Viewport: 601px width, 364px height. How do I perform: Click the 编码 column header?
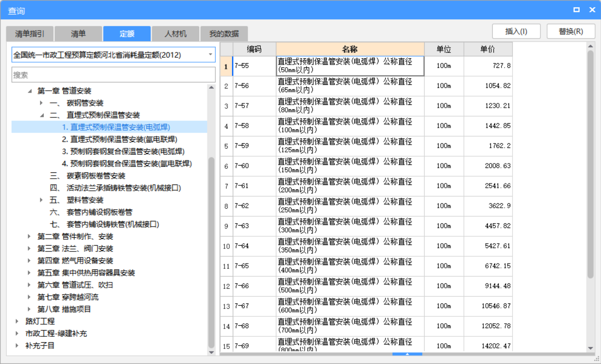[x=255, y=49]
